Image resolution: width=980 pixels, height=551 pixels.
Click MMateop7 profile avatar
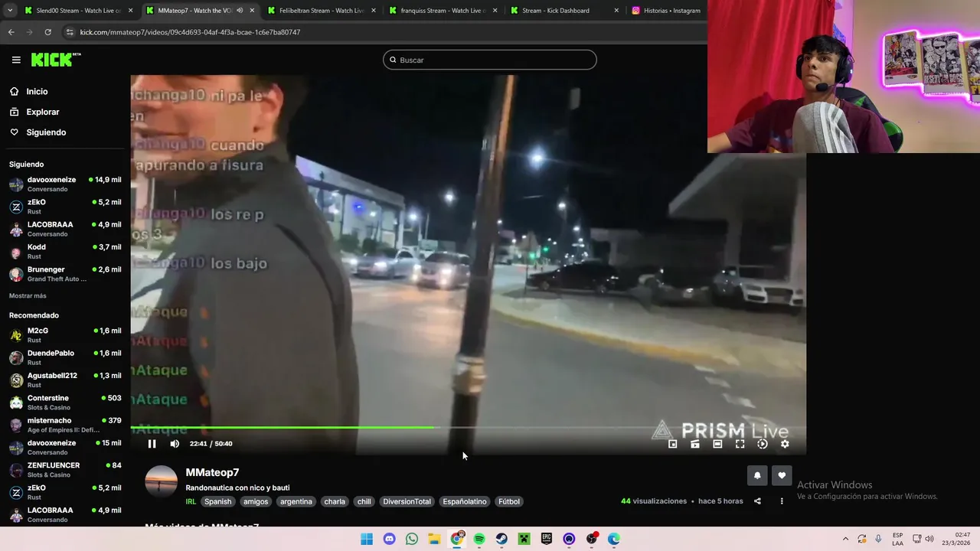click(161, 481)
